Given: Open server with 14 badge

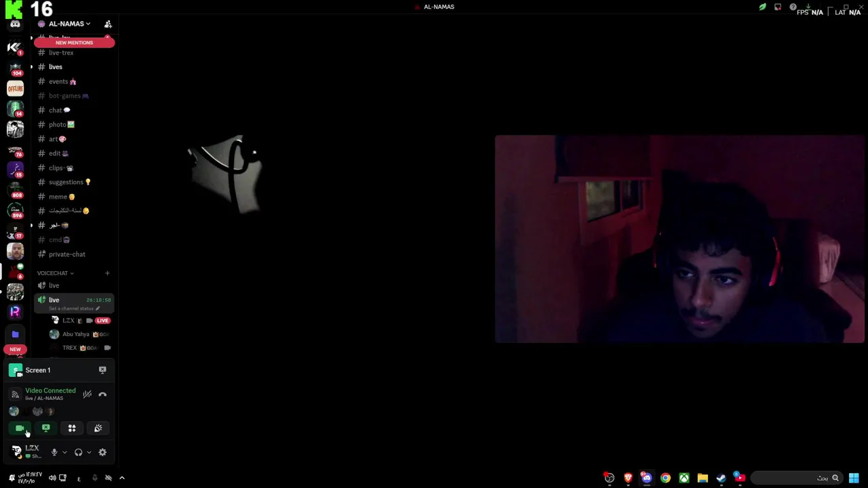Looking at the screenshot, I should pyautogui.click(x=15, y=108).
